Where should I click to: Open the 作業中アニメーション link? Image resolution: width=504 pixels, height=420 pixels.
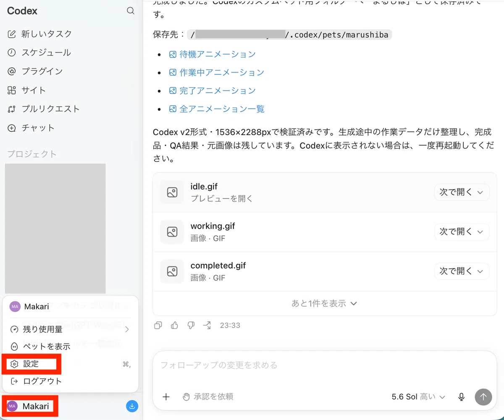216,73
